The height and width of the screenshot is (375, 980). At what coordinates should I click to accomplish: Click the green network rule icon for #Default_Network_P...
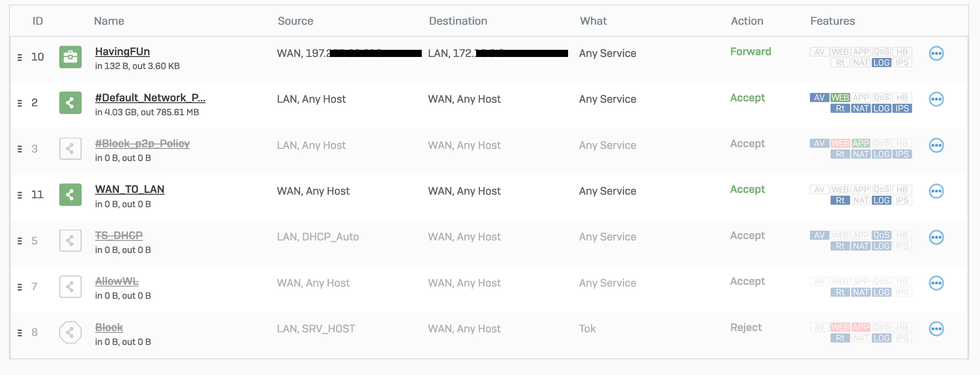[x=70, y=103]
